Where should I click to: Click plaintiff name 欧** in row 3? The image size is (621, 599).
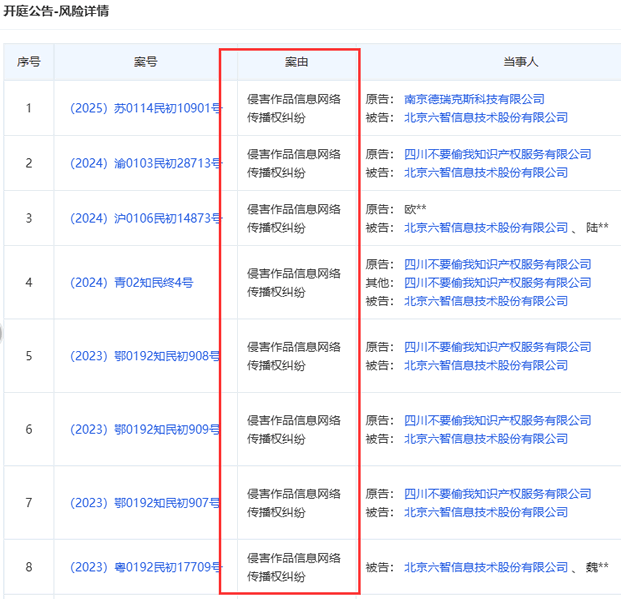tap(415, 209)
